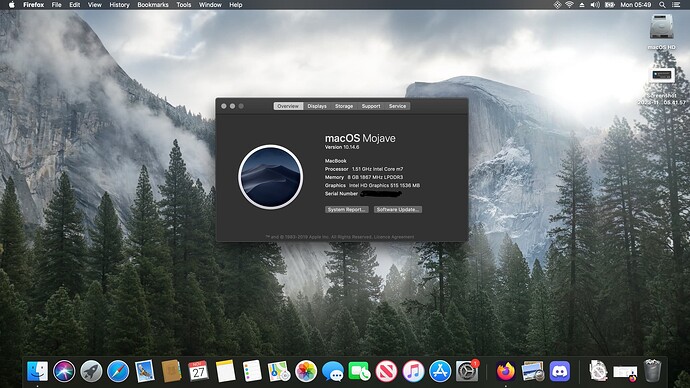Close the About This Mac window
Viewport: 690px width, 388px height.
[x=224, y=106]
